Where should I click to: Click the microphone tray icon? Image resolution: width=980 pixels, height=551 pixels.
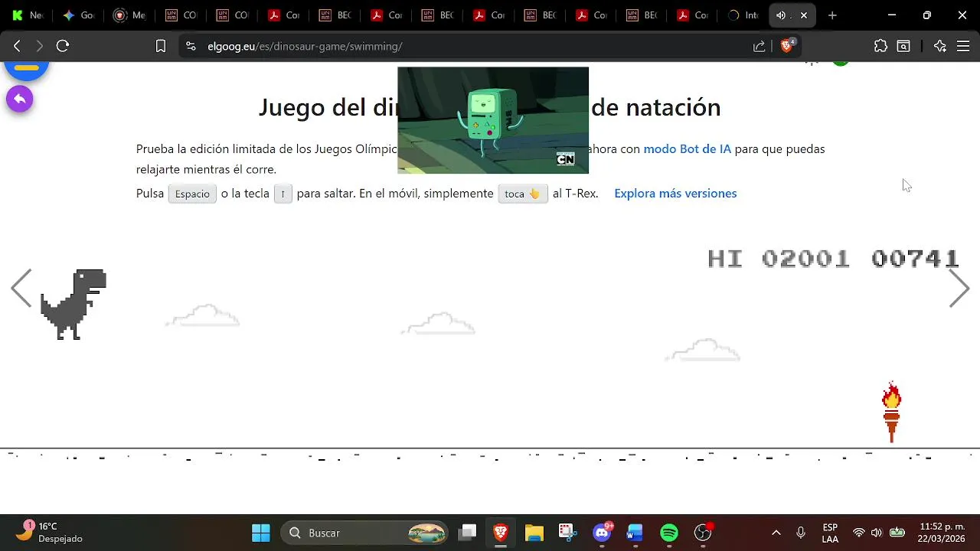pos(801,533)
